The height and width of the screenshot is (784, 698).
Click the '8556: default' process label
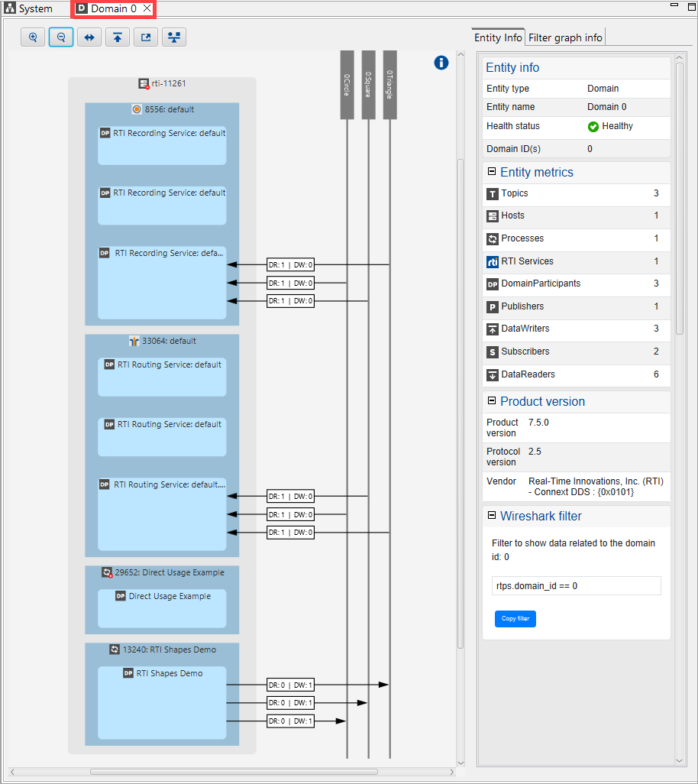(170, 109)
